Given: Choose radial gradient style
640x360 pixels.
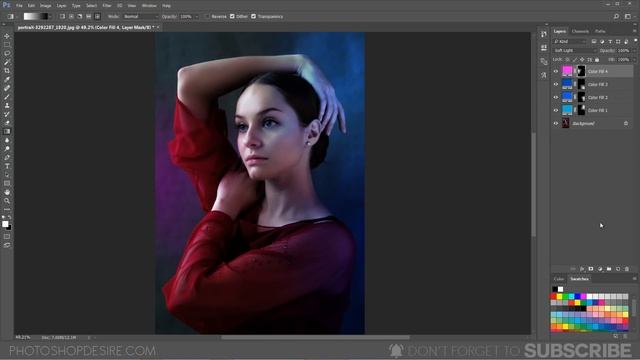Looking at the screenshot, I should (71, 16).
